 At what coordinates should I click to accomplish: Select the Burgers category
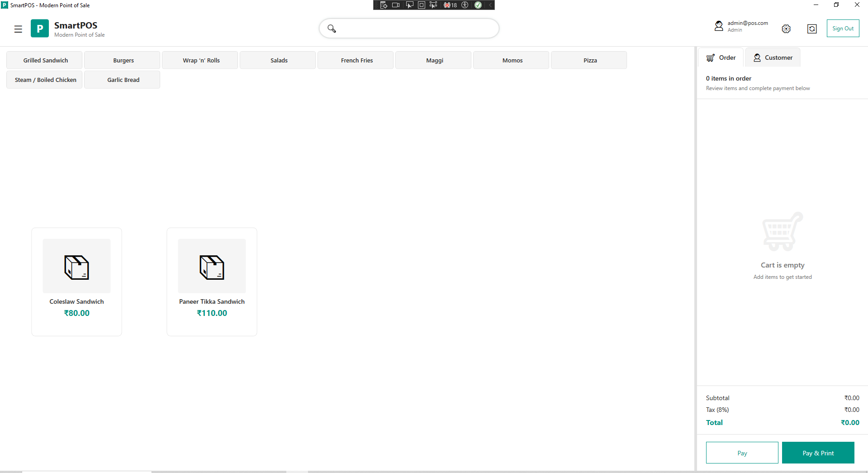click(x=123, y=60)
